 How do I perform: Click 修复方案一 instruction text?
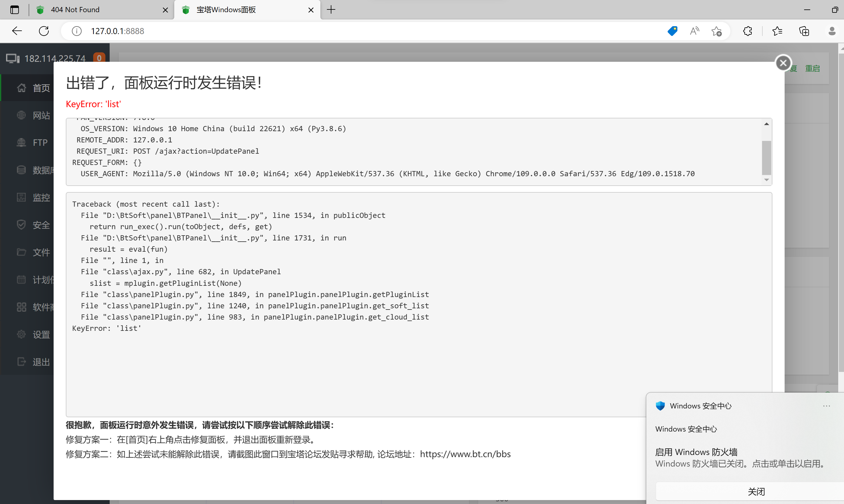pyautogui.click(x=191, y=440)
